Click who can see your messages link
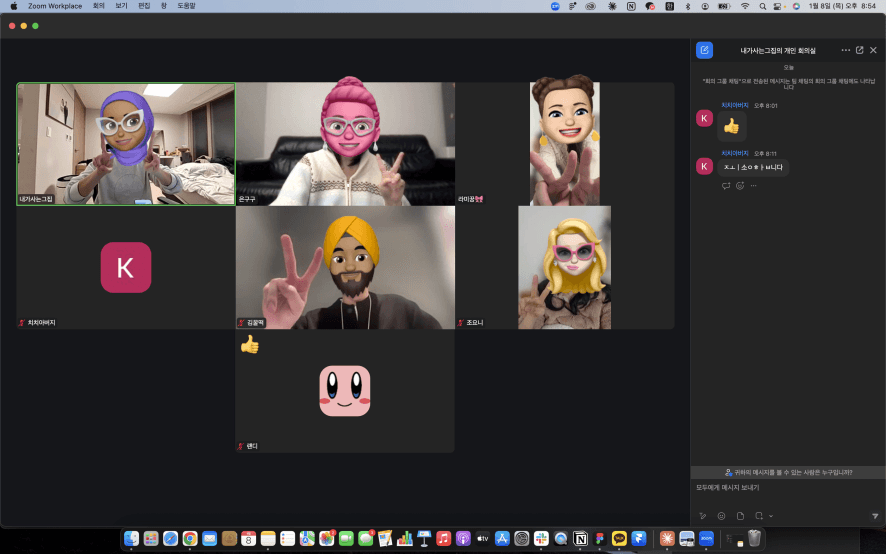 (x=788, y=472)
